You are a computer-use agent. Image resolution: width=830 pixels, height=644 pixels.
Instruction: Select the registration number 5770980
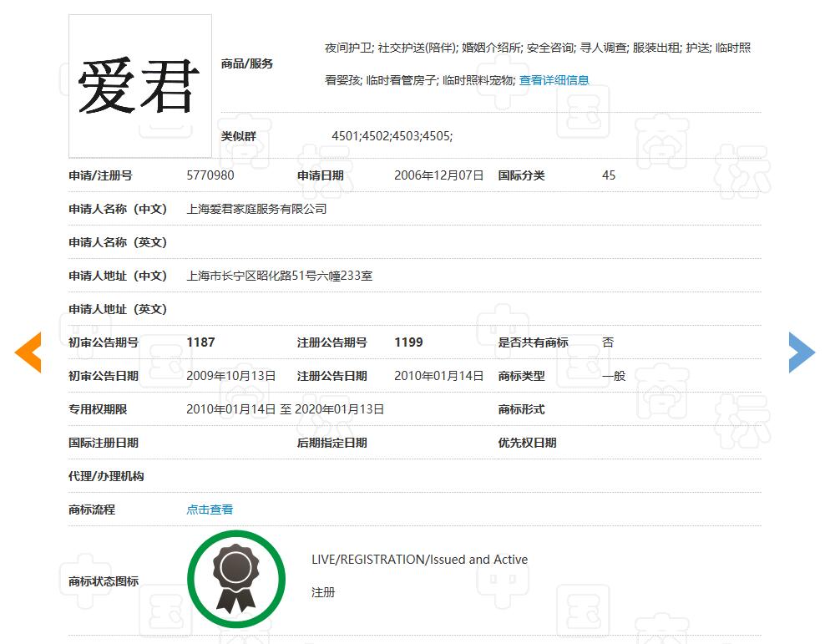210,175
